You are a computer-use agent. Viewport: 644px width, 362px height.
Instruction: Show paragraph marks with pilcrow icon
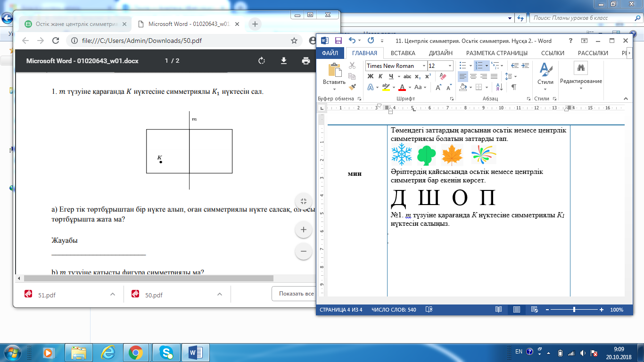(513, 87)
